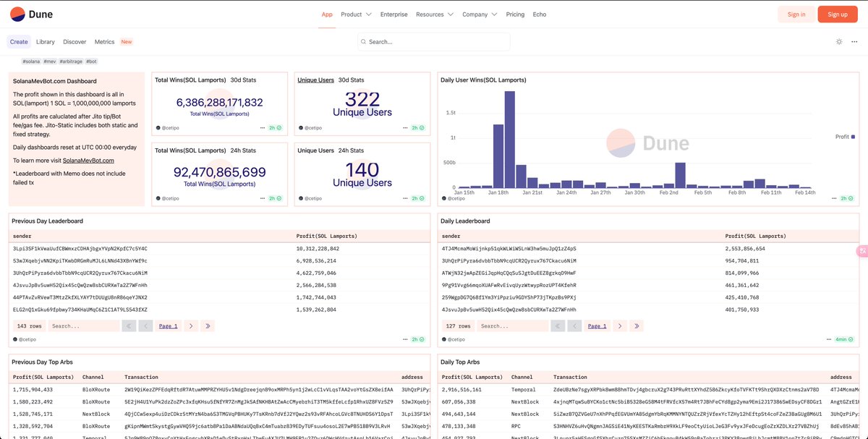Open ellipsis menu on Total Wins 24h card
The height and width of the screenshot is (439, 868).
(x=264, y=198)
